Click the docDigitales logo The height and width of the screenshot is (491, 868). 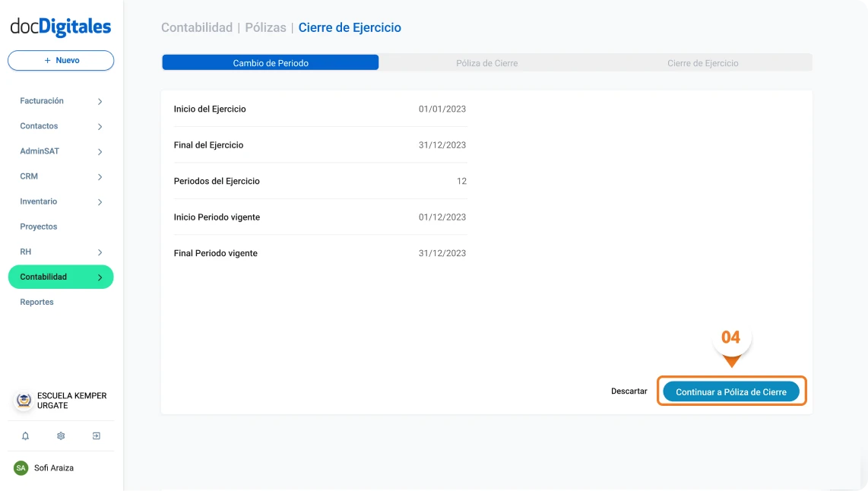tap(60, 26)
